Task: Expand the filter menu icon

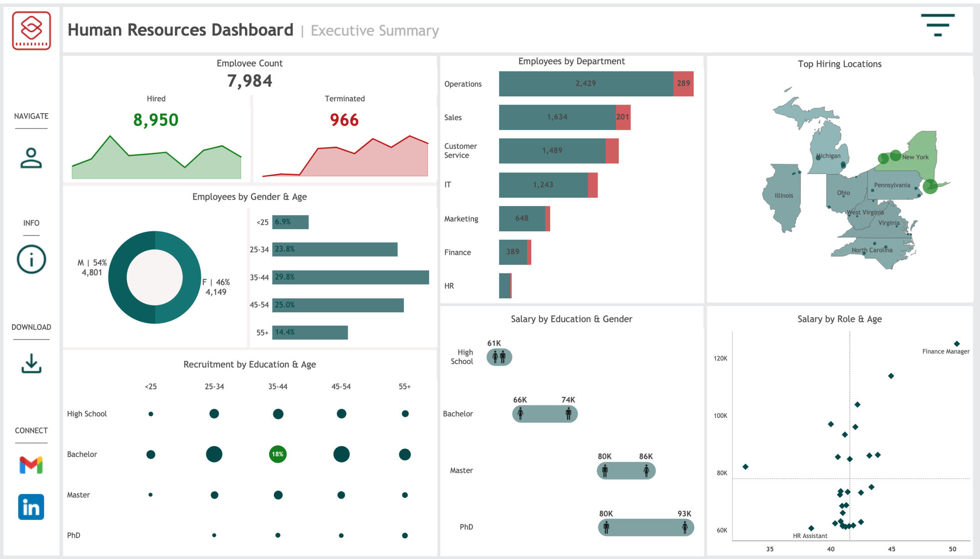Action: click(938, 25)
